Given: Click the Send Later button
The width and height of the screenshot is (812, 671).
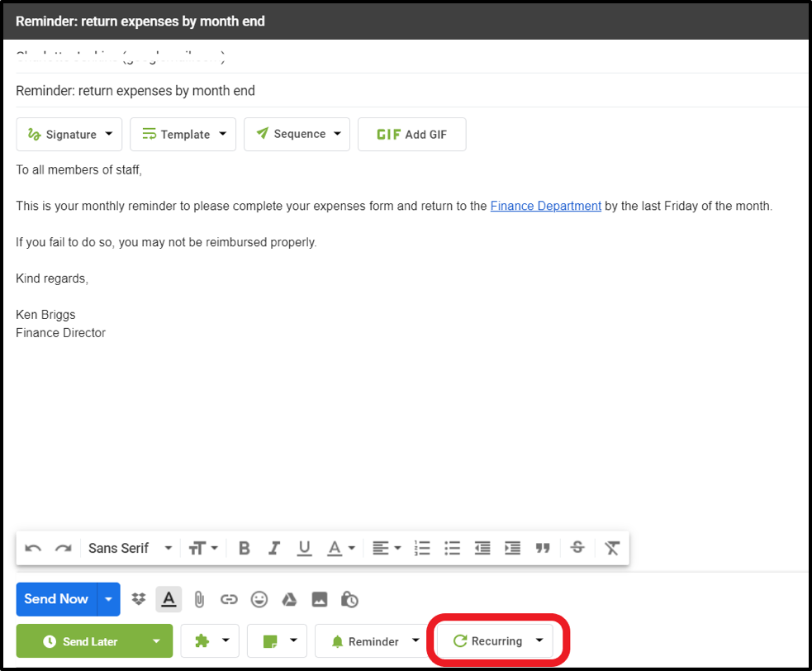Looking at the screenshot, I should click(x=79, y=641).
